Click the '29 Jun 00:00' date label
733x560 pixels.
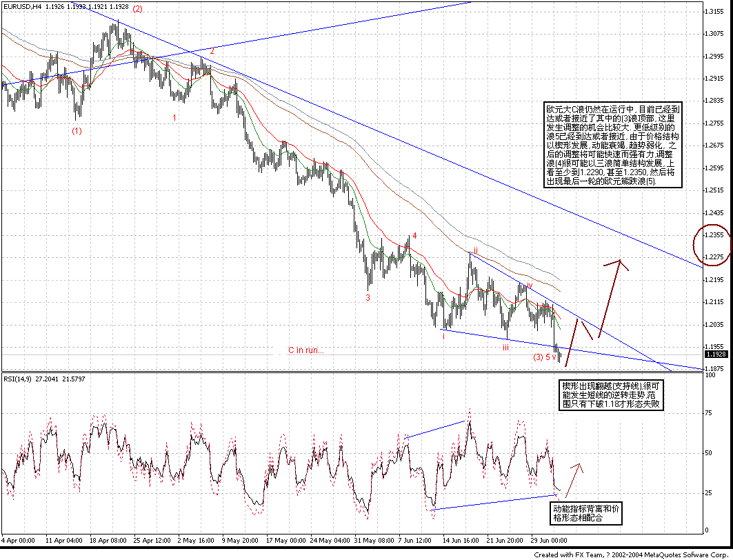coord(550,541)
